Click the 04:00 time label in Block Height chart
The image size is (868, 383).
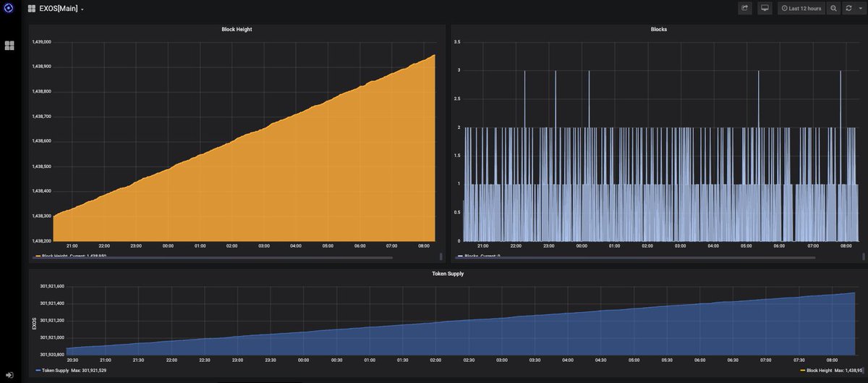click(296, 245)
